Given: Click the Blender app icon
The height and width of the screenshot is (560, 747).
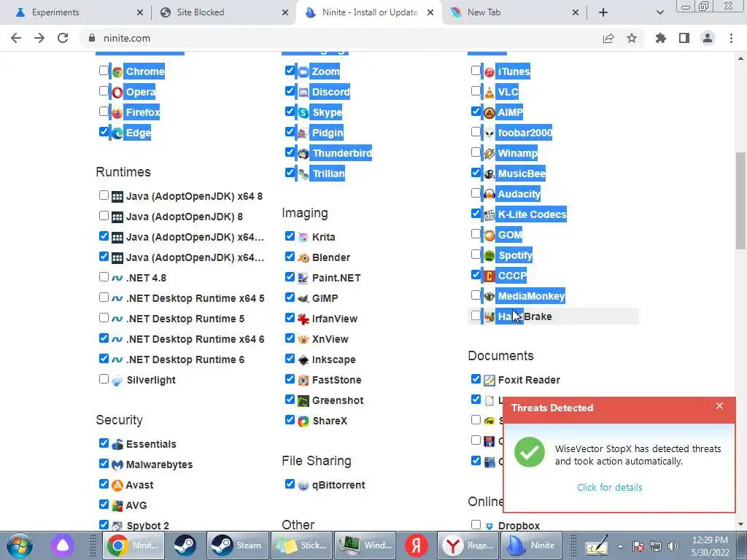Looking at the screenshot, I should tap(303, 257).
